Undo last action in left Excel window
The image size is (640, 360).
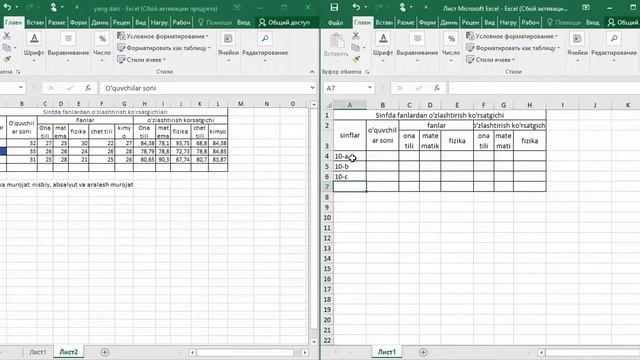pyautogui.click(x=7, y=7)
